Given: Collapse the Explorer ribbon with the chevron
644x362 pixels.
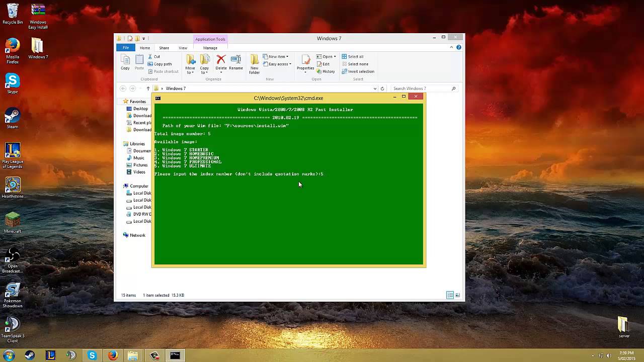Looking at the screenshot, I should (x=451, y=48).
